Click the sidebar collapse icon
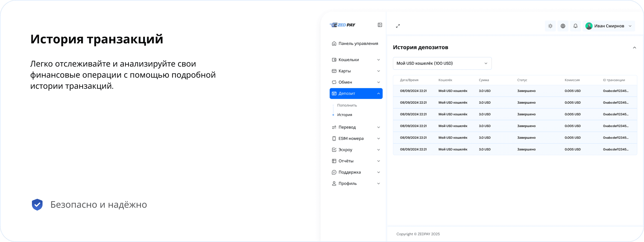The width and height of the screenshot is (644, 242). [380, 25]
